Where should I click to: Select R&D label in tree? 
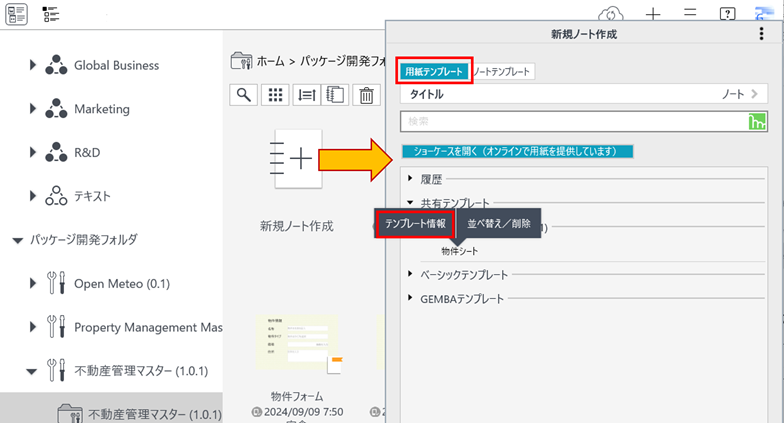click(87, 152)
